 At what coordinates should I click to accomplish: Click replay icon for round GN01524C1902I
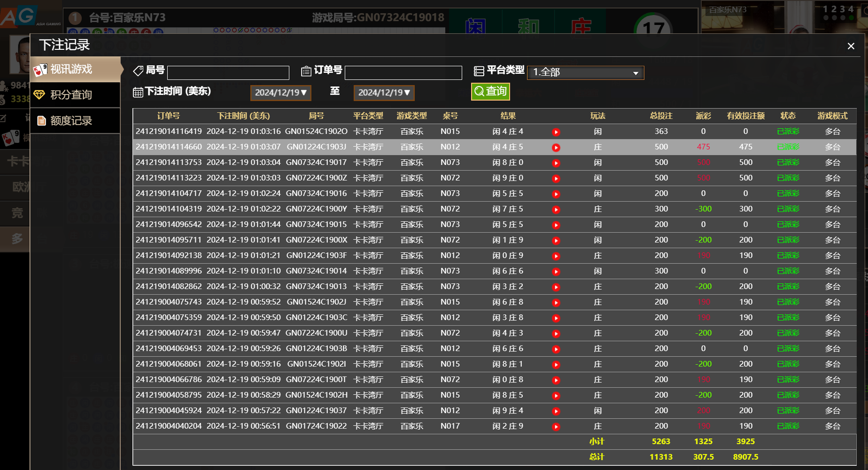pyautogui.click(x=556, y=365)
